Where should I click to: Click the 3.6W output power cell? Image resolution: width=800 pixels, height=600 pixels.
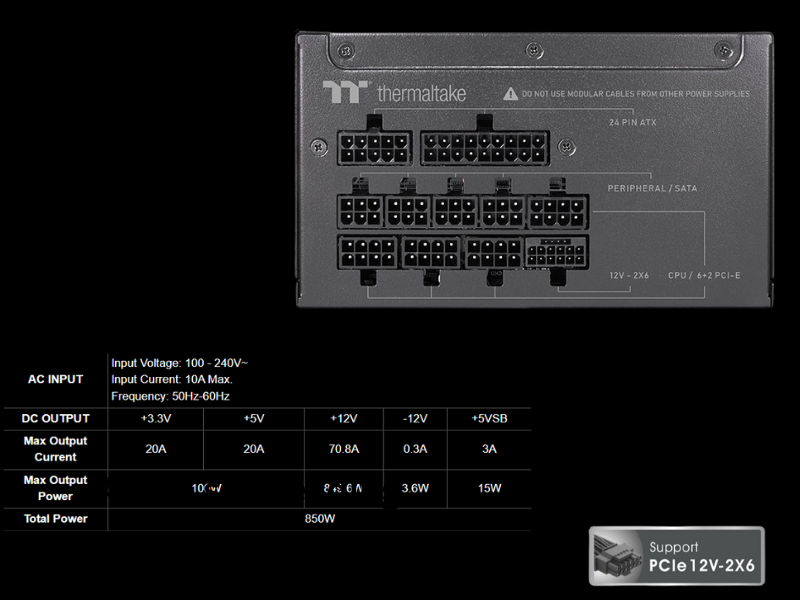(415, 489)
